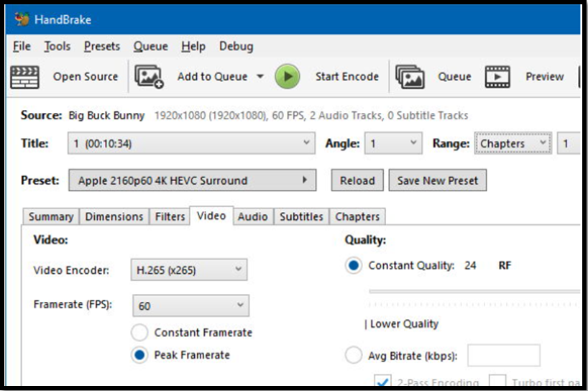
Task: Click the Preview toolbar label
Action: [x=544, y=76]
